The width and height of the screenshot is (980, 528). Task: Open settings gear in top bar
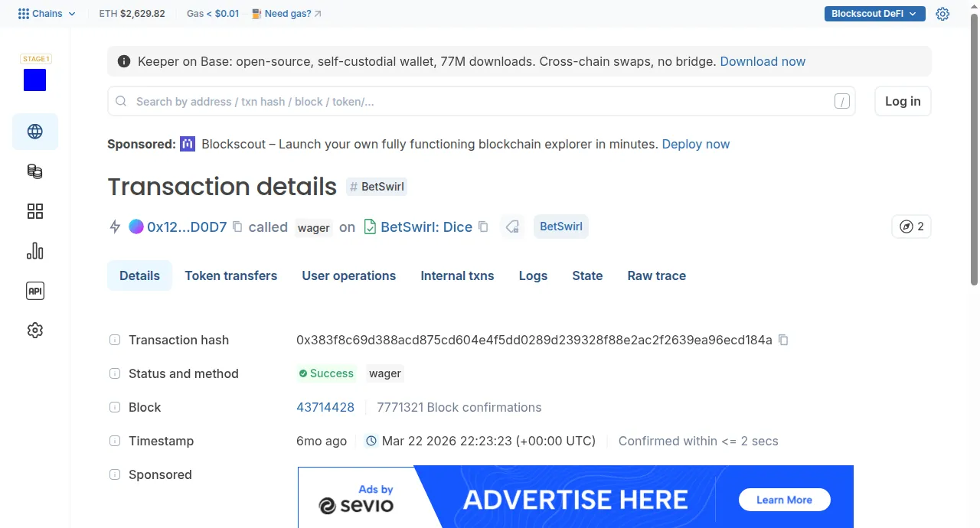(942, 14)
